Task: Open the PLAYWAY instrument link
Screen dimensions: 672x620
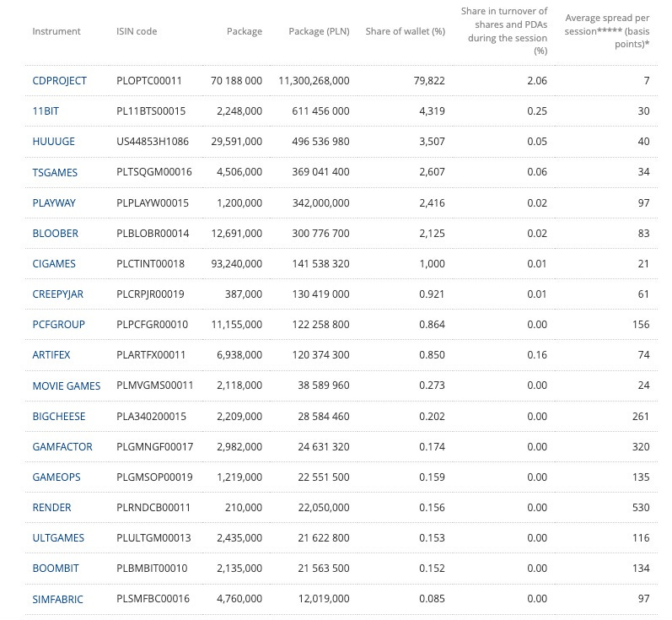Action: [54, 202]
